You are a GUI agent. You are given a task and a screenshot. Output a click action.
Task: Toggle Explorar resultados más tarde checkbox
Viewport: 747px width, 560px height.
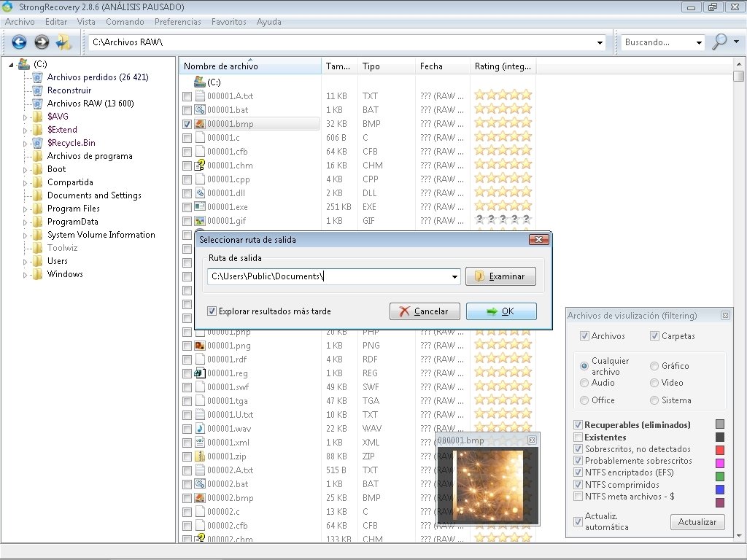(212, 311)
